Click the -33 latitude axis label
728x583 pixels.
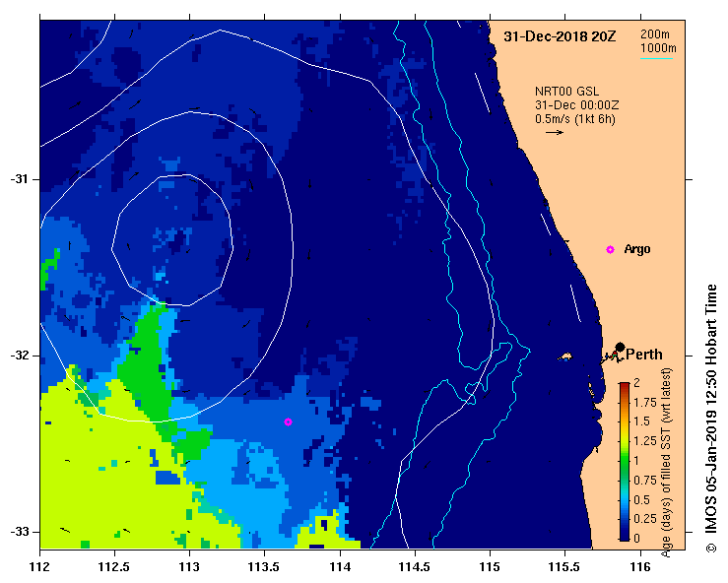pos(19,532)
